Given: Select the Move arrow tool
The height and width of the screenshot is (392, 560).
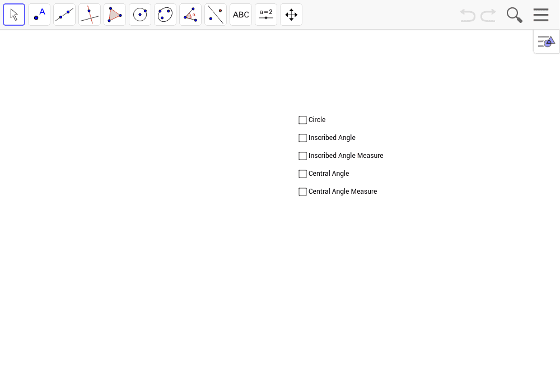Looking at the screenshot, I should coord(14,15).
